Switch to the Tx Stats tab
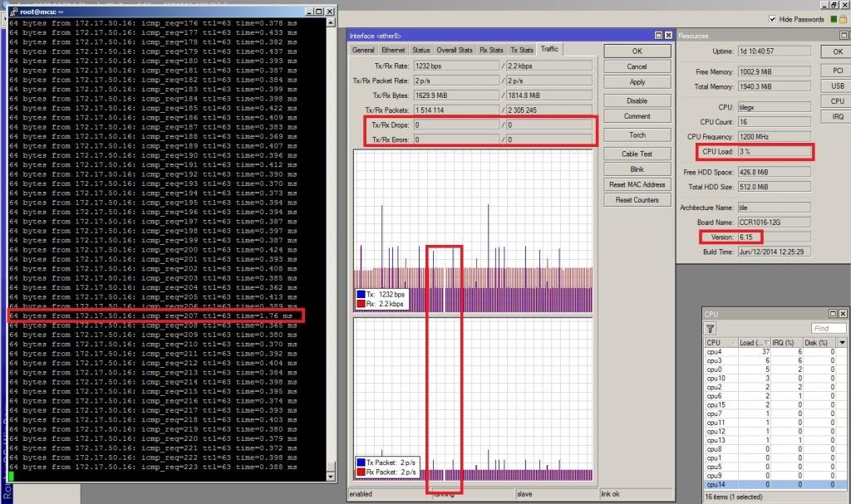This screenshot has width=851, height=504. (x=522, y=50)
